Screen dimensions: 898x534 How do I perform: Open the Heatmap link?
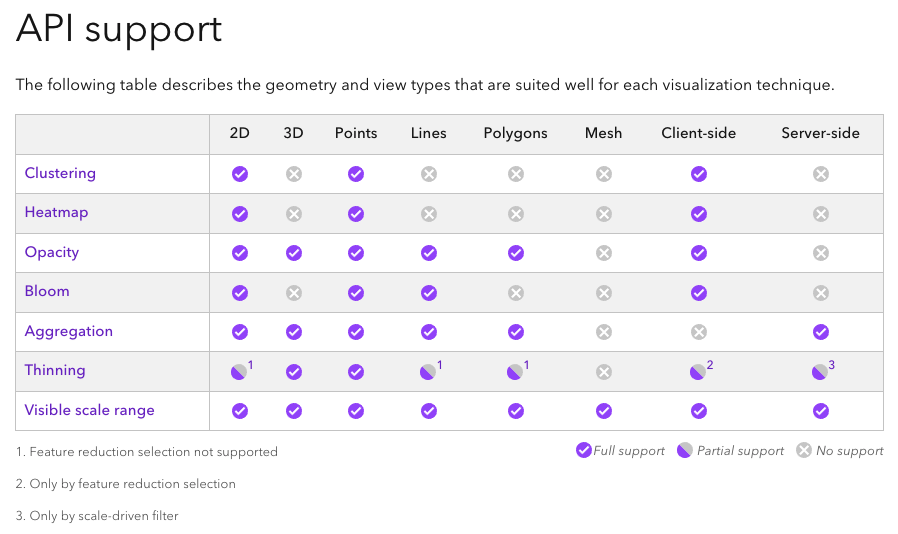click(56, 213)
